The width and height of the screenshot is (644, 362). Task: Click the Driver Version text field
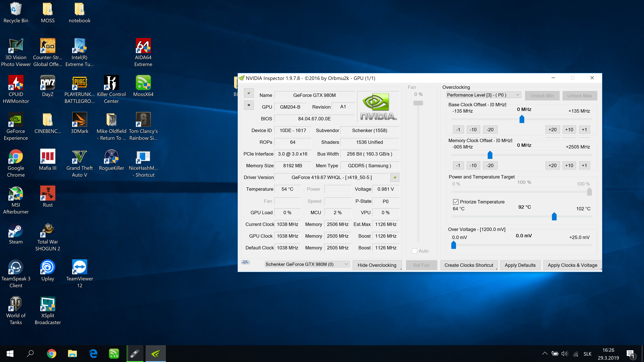pos(332,177)
